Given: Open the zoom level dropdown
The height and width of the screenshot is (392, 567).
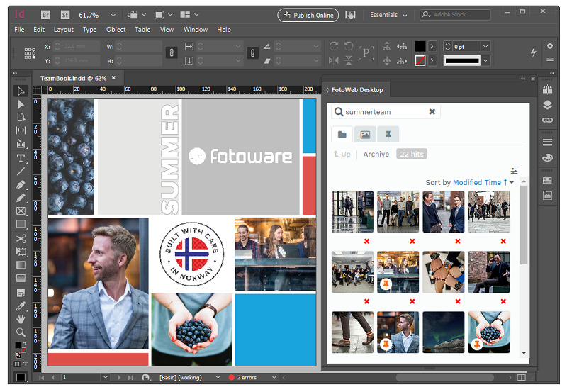Looking at the screenshot, I should point(113,15).
